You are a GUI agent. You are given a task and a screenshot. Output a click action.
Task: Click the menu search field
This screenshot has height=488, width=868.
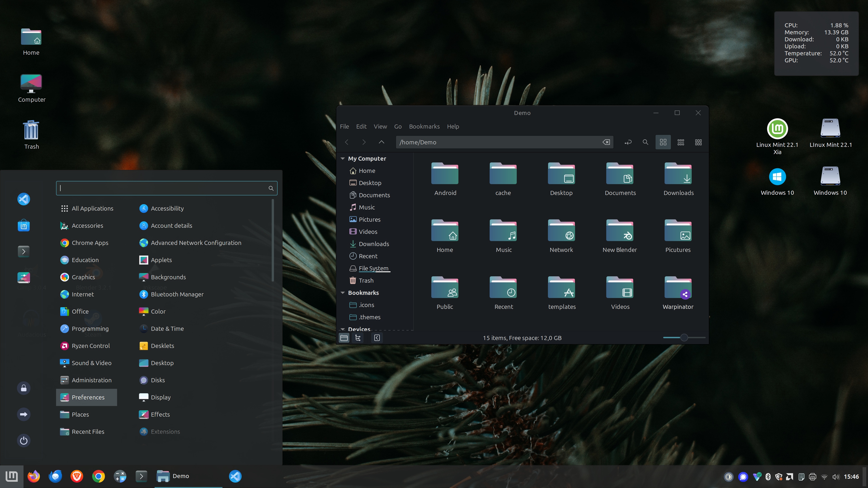(166, 188)
